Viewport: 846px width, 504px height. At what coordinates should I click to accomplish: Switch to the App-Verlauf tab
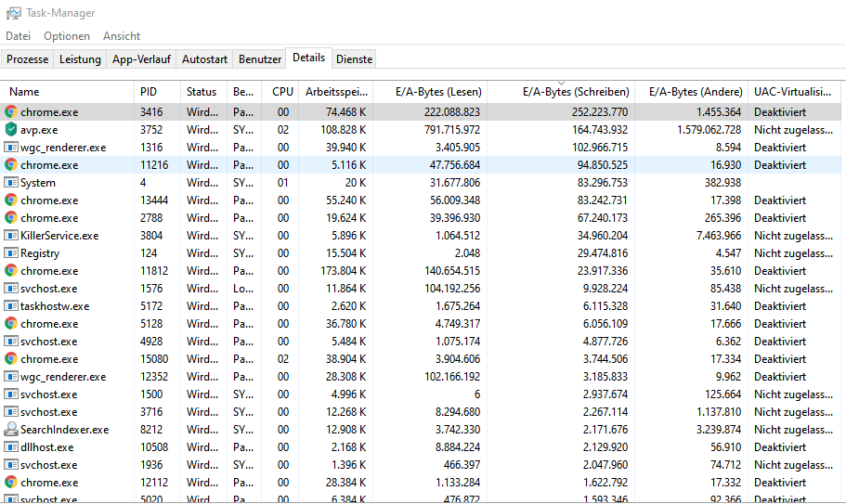click(141, 59)
